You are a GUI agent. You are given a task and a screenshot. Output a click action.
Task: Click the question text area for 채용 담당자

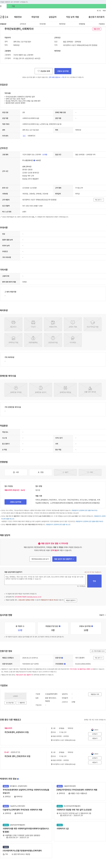pyautogui.click(x=45, y=580)
